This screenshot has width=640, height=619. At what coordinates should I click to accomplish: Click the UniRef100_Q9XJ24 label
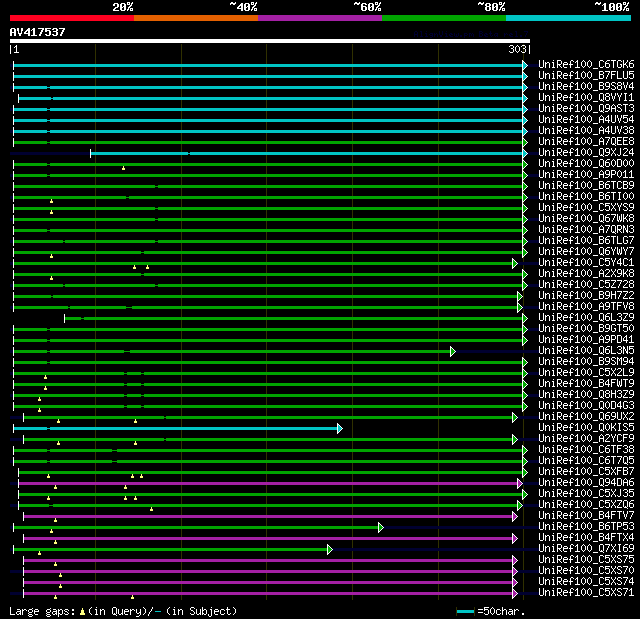point(586,153)
